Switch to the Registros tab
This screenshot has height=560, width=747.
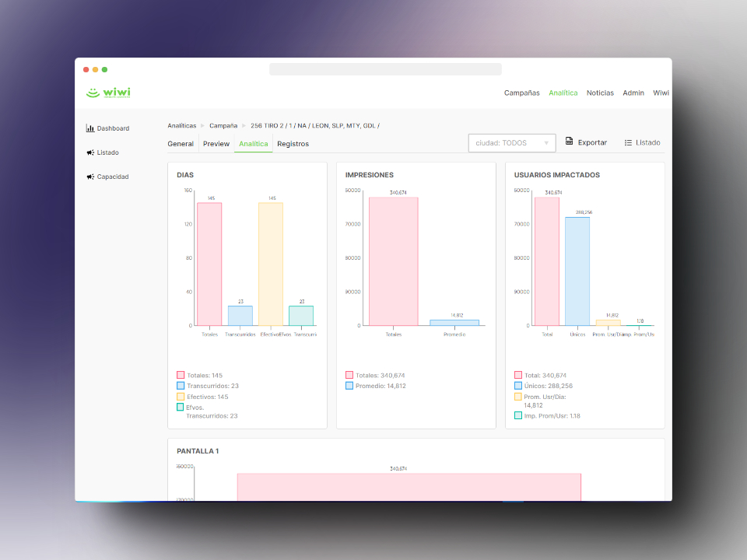[293, 144]
